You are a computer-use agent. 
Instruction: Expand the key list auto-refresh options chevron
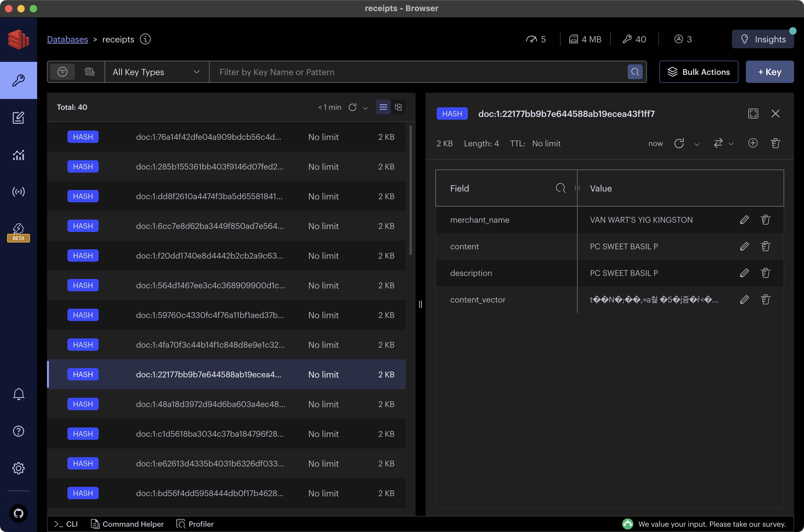tap(366, 108)
